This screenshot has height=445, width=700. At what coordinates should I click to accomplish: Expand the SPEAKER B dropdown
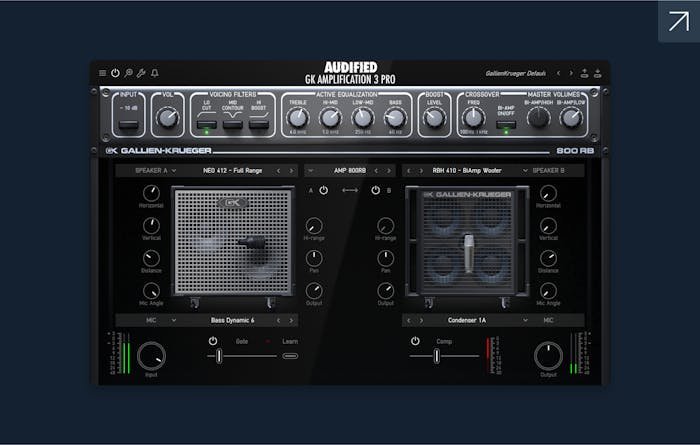(525, 171)
